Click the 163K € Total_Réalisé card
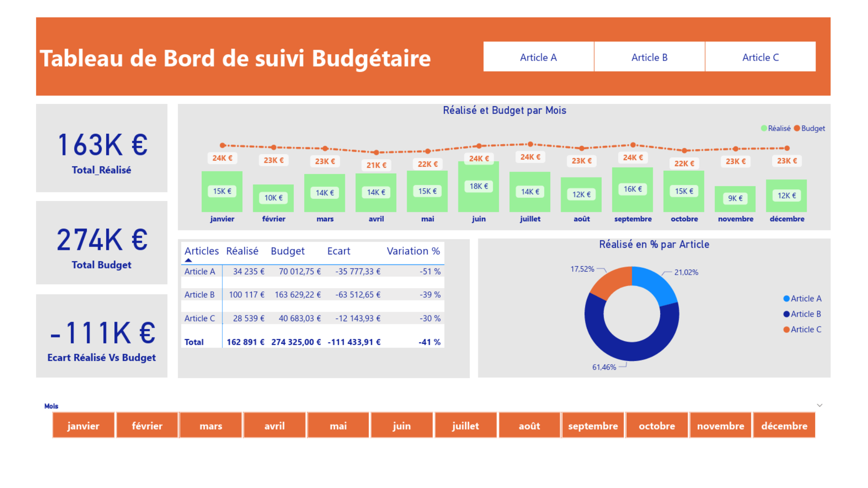The width and height of the screenshot is (868, 488). [x=102, y=148]
